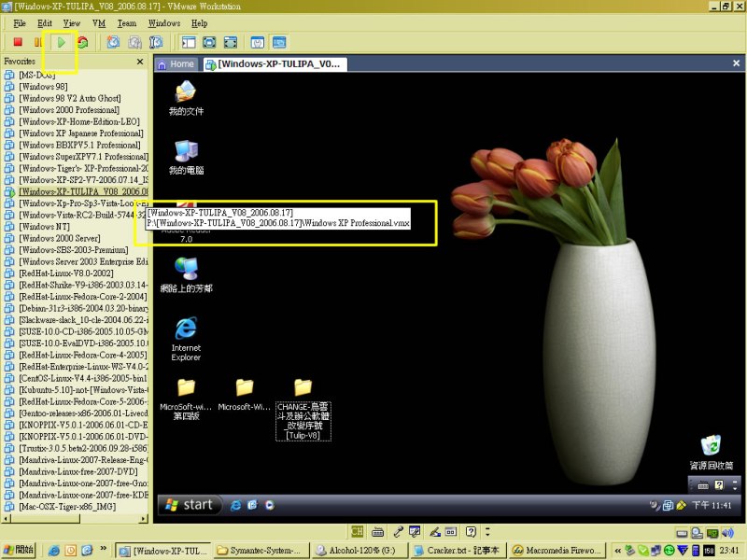Click the Favorites scrollbar left arrow
This screenshot has height=560, width=747.
(6, 519)
